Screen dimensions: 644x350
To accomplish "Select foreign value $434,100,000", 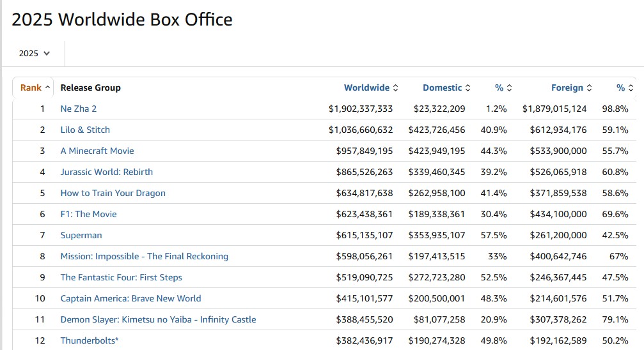I will pyautogui.click(x=558, y=214).
